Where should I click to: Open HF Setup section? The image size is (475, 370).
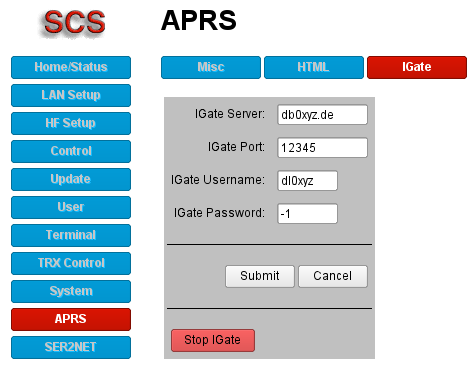click(x=71, y=123)
